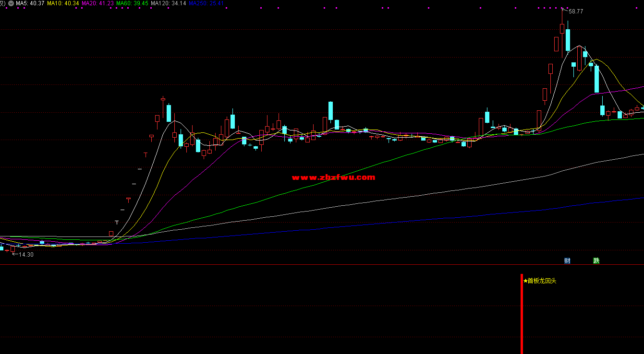Click the 58.77 high price label

[x=575, y=12]
